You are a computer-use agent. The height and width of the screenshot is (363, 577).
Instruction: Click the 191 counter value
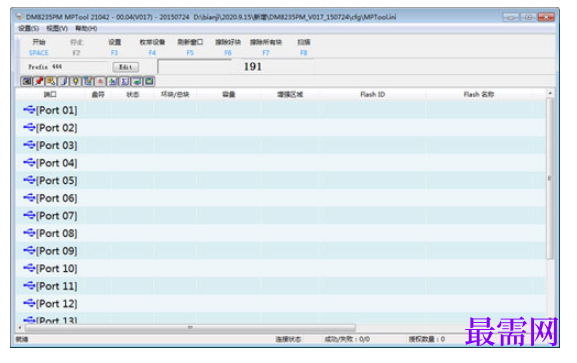click(252, 67)
